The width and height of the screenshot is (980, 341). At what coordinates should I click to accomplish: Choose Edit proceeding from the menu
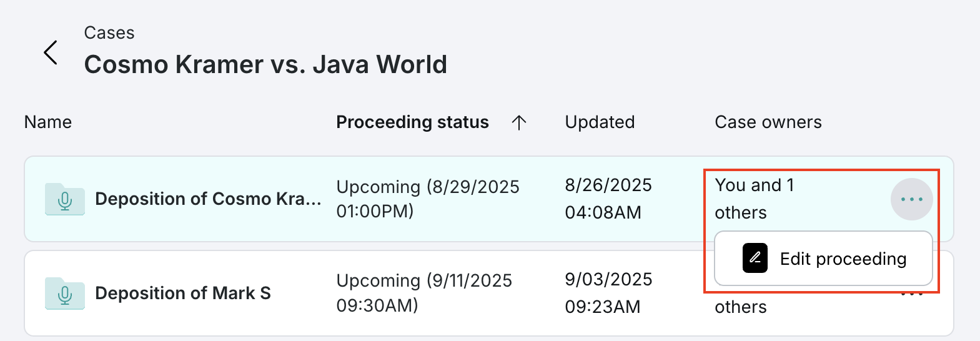pos(823,258)
